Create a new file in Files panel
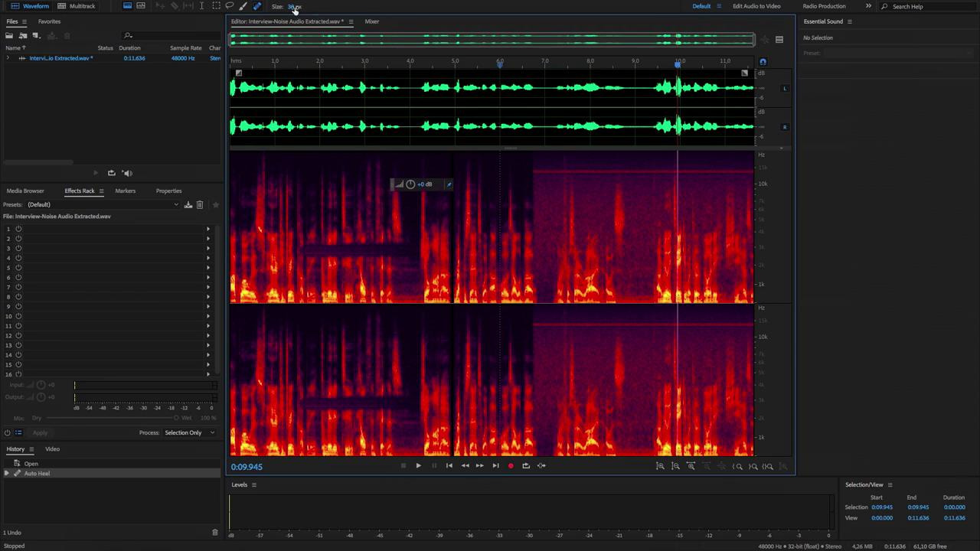This screenshot has height=551, width=980. pos(36,35)
